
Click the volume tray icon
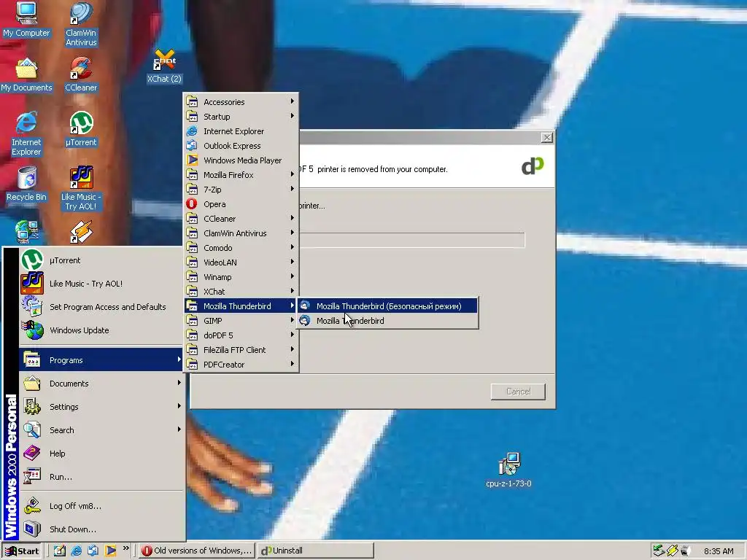686,551
